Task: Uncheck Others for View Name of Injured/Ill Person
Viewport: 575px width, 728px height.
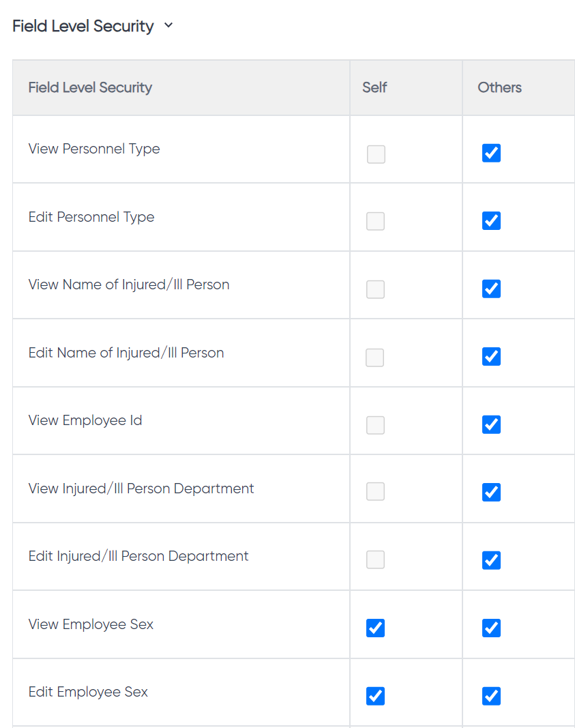Action: 491,289
